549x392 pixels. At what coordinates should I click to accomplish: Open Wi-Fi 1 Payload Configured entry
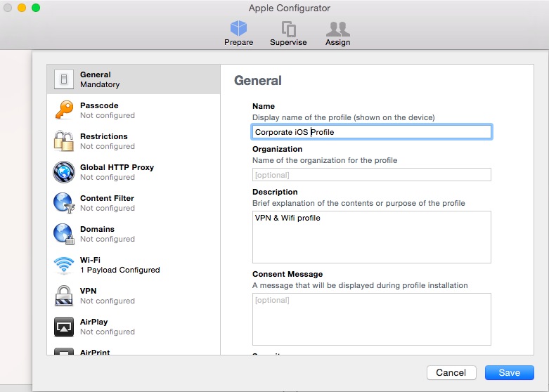pos(134,265)
